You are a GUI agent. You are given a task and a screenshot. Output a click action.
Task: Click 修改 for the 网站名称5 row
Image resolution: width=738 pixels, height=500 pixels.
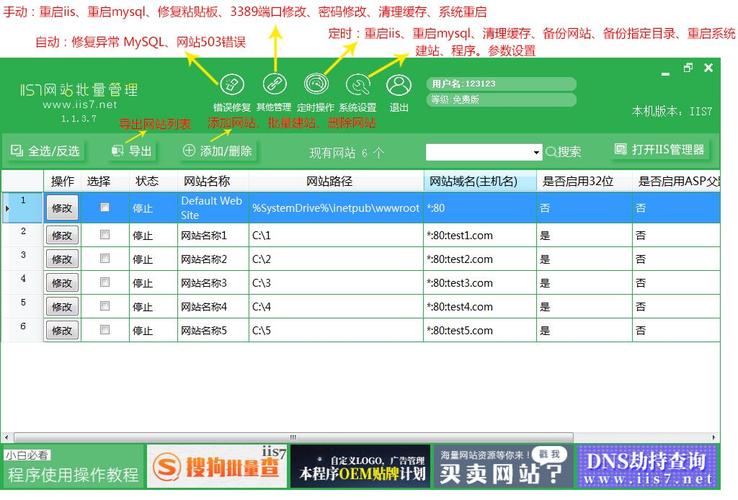click(62, 331)
